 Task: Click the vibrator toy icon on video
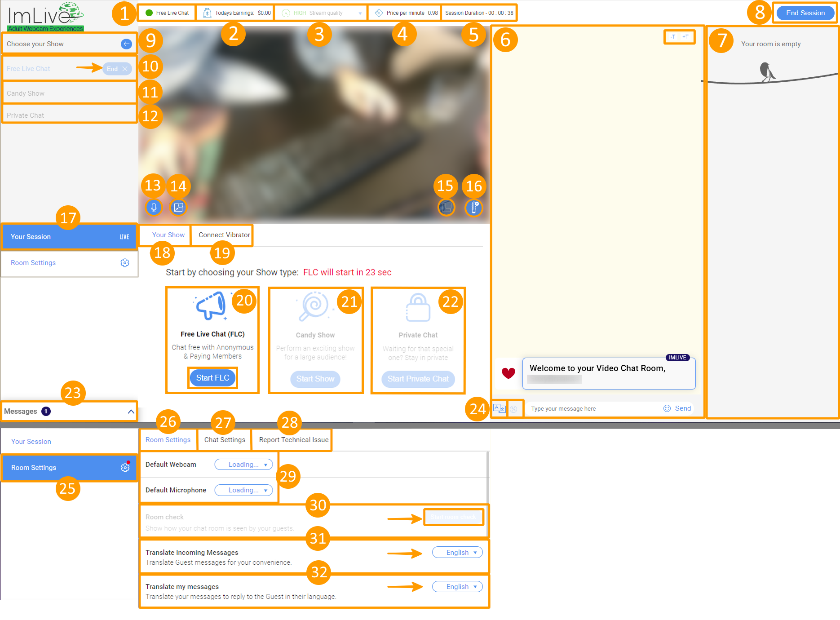pyautogui.click(x=474, y=208)
